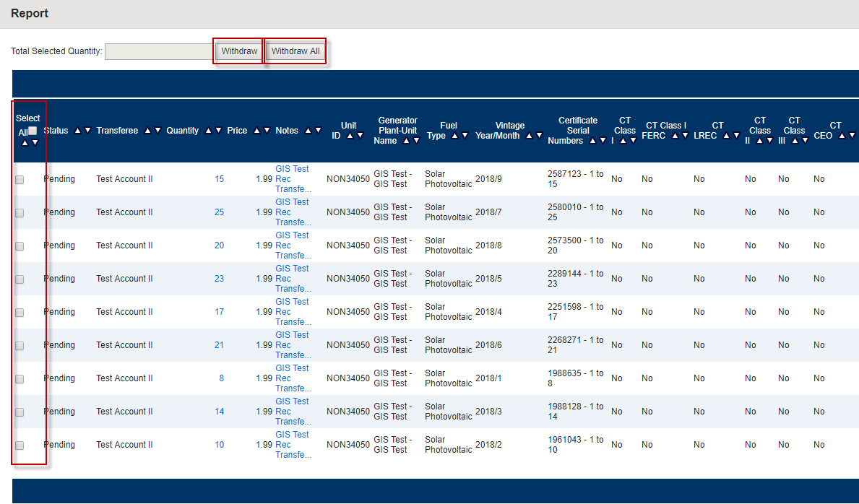Sort Notes column ascending arrow
859x504 pixels.
(x=307, y=131)
